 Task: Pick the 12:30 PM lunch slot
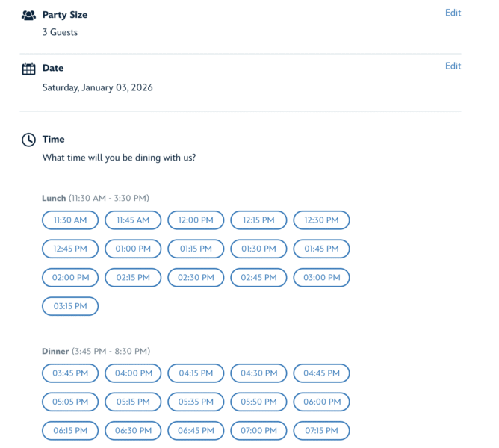click(321, 220)
